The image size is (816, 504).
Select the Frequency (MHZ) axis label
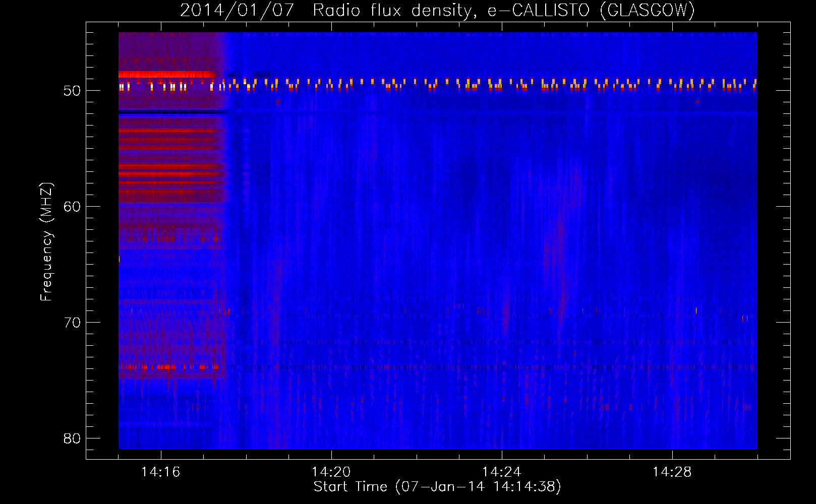click(46, 242)
